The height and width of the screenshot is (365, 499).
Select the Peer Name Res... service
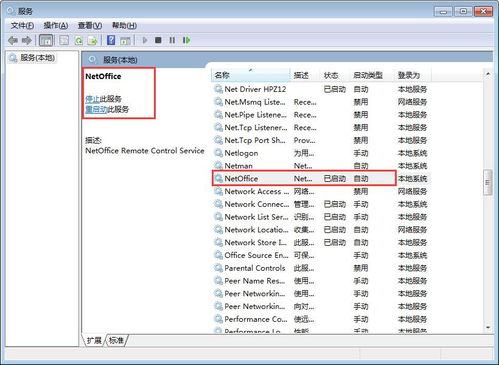pos(321,281)
